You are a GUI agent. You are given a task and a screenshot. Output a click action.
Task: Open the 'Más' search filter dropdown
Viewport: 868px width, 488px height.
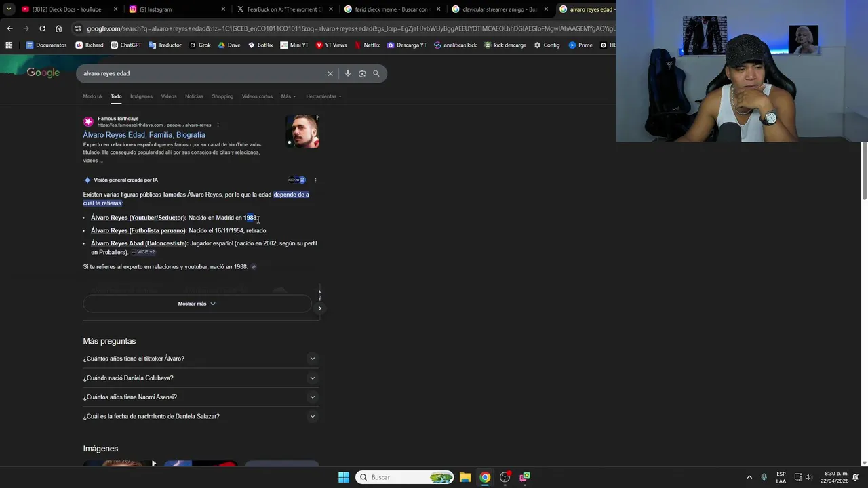pos(288,96)
